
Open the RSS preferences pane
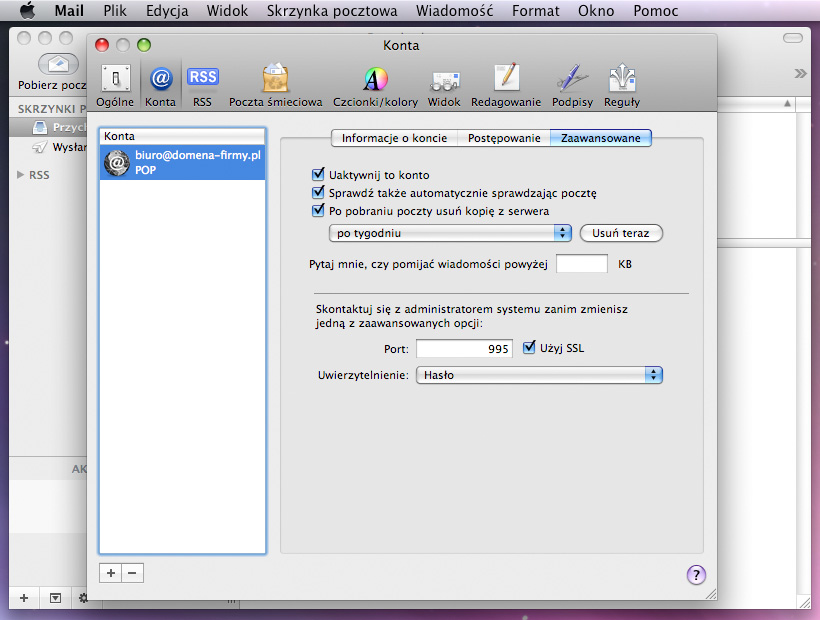(x=202, y=85)
